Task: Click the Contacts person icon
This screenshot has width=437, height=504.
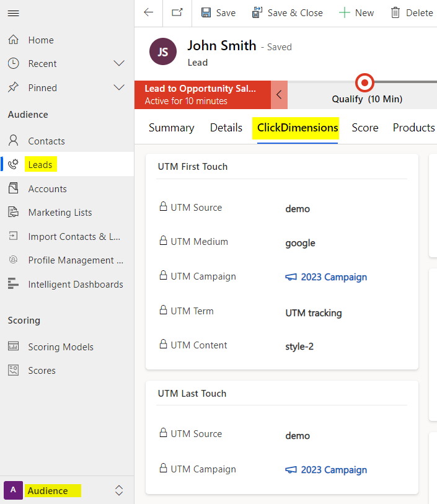Action: tap(13, 141)
